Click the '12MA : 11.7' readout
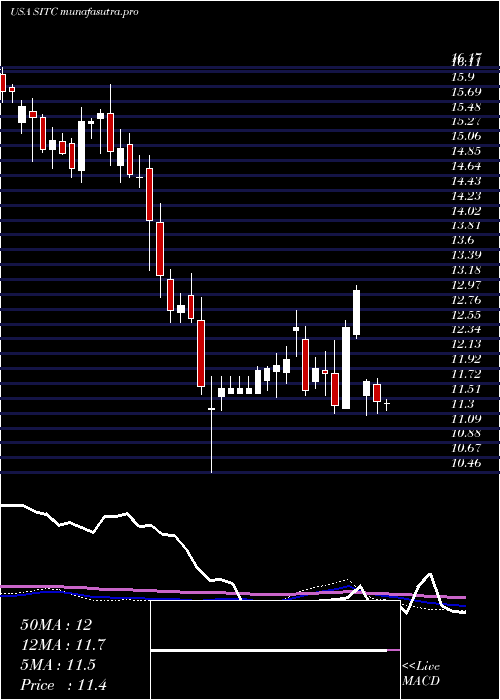The width and height of the screenshot is (500, 700). pos(63,645)
